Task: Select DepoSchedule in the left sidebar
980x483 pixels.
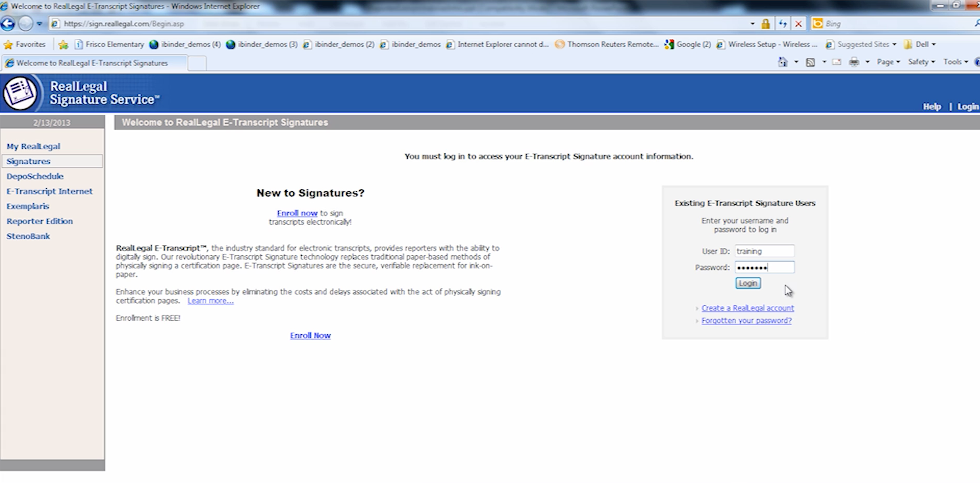Action: click(x=35, y=176)
